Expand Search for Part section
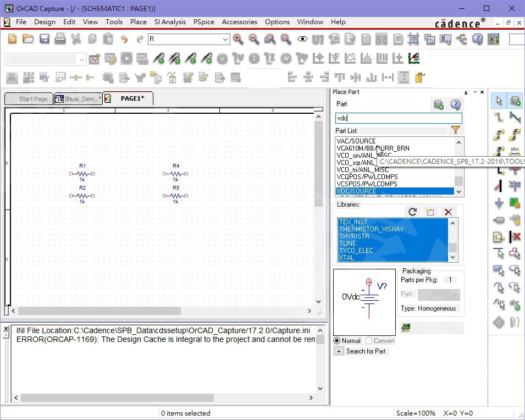Image resolution: width=525 pixels, height=420 pixels. [339, 351]
